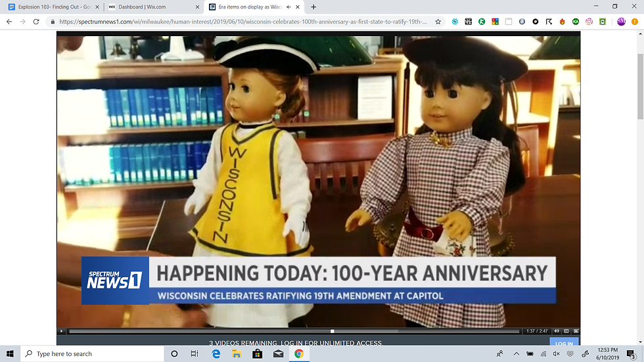The width and height of the screenshot is (644, 362).
Task: Open the People icon in system tray
Action: tap(500, 354)
